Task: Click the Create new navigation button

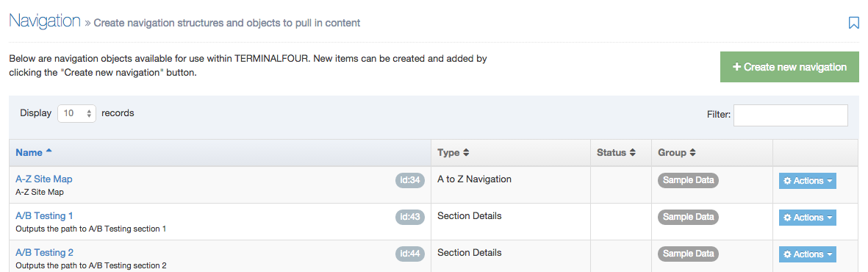Action: point(789,67)
